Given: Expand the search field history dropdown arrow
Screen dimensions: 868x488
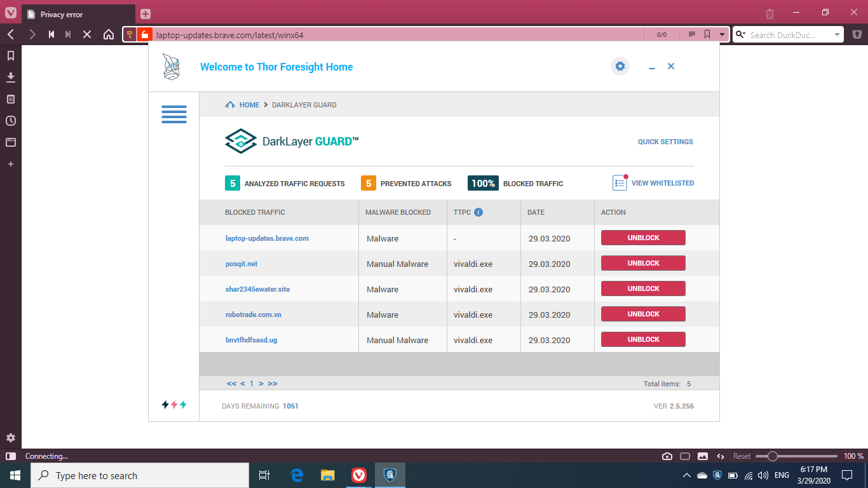Looking at the screenshot, I should coord(837,34).
